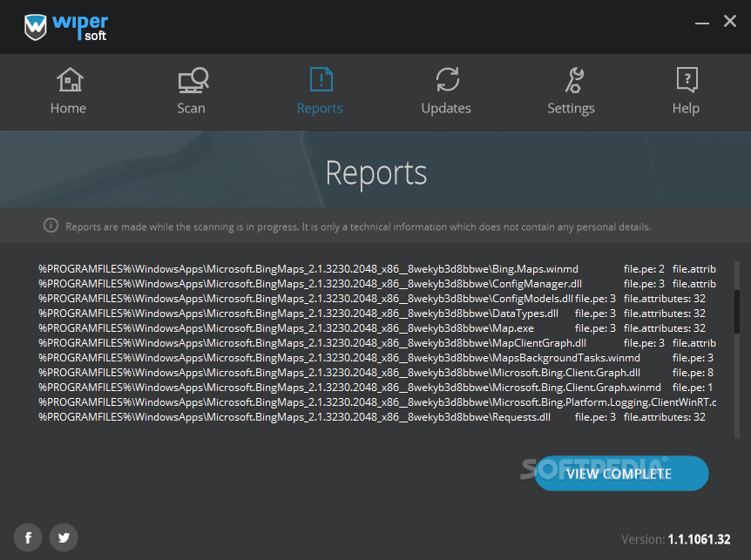This screenshot has width=751, height=560.
Task: Click the report list scrollbar thumb
Action: 737,311
